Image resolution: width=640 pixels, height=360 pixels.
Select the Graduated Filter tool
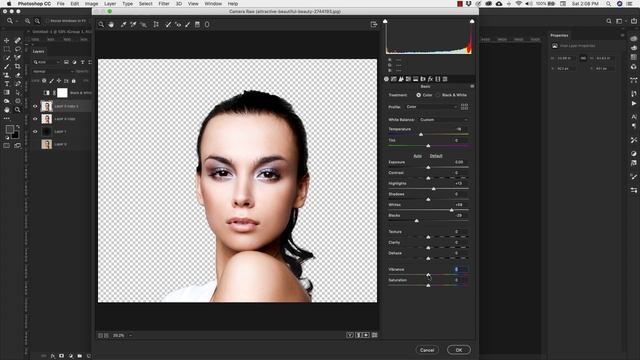197,24
